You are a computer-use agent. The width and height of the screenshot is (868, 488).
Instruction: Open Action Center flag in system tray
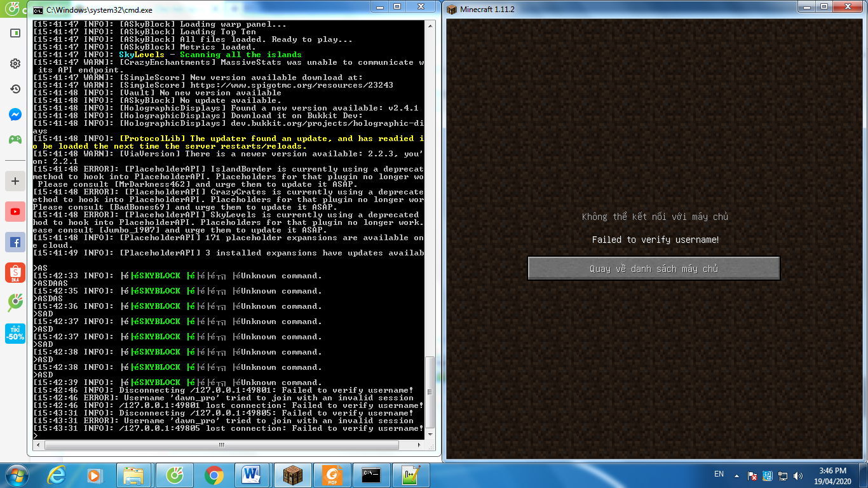(x=752, y=475)
